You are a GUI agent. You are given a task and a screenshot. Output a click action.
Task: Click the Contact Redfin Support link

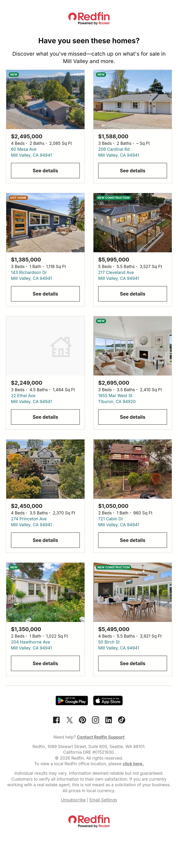101,737
